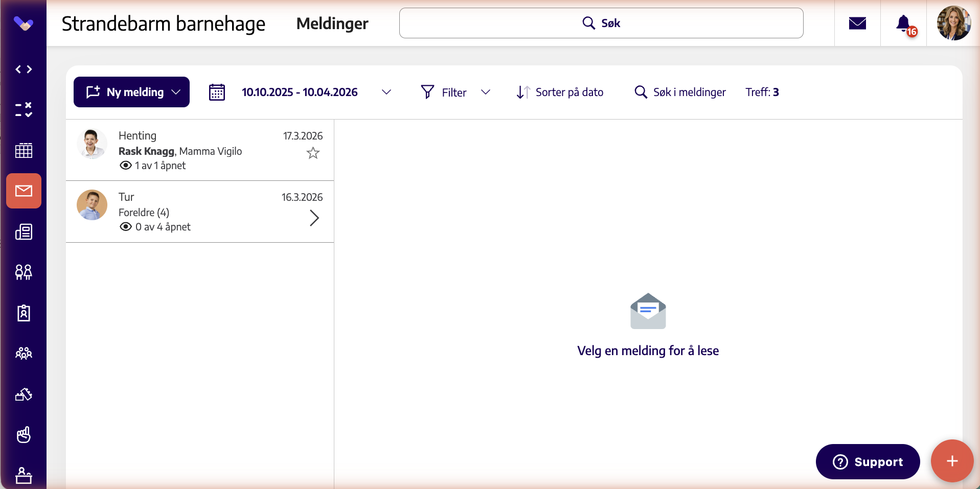980x489 pixels.
Task: Open the checklist icon in sidebar
Action: pos(24,109)
